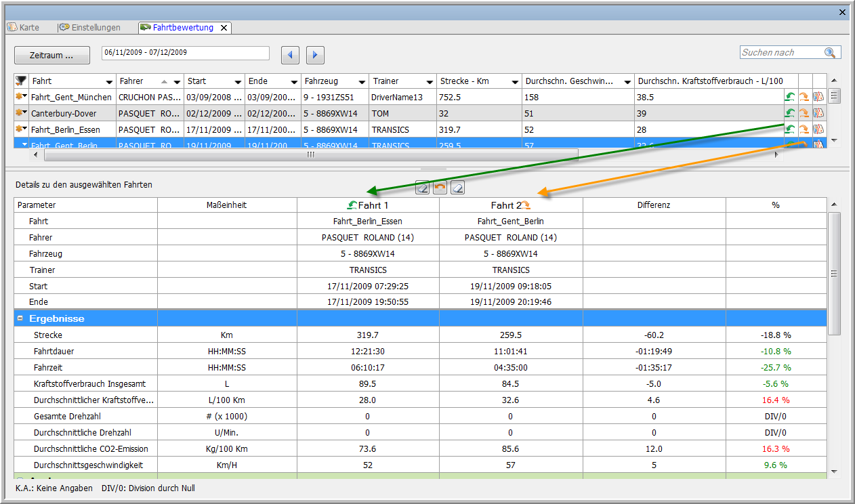Screen dimensions: 855x504
Task: Open Fahrer column filter dropdown
Action: 178,82
